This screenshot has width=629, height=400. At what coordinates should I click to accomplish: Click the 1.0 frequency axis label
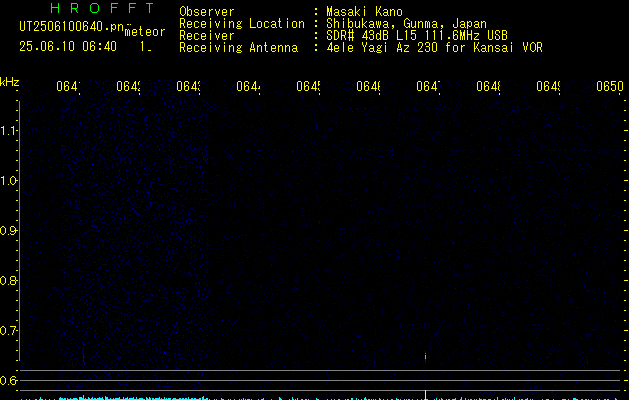click(x=8, y=181)
